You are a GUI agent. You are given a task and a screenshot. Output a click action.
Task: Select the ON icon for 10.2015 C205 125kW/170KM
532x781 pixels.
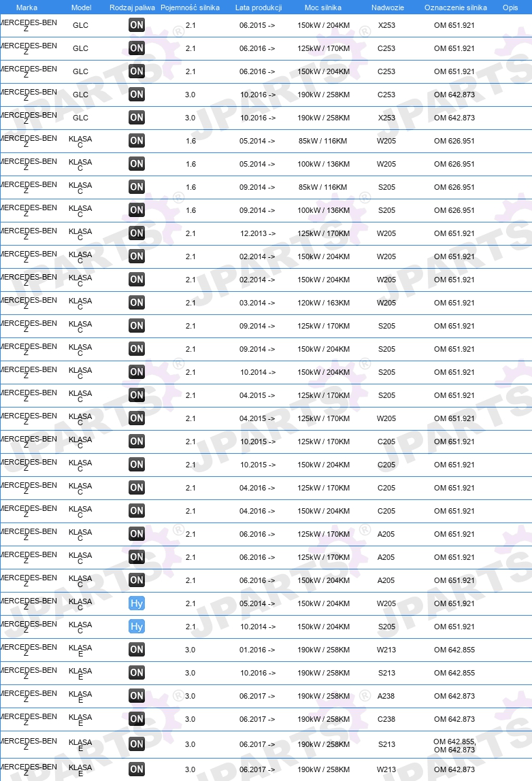click(137, 442)
